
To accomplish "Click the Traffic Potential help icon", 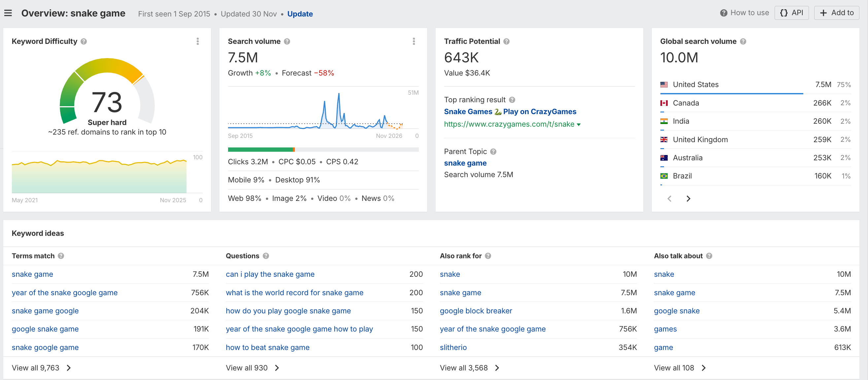I will click(x=506, y=42).
